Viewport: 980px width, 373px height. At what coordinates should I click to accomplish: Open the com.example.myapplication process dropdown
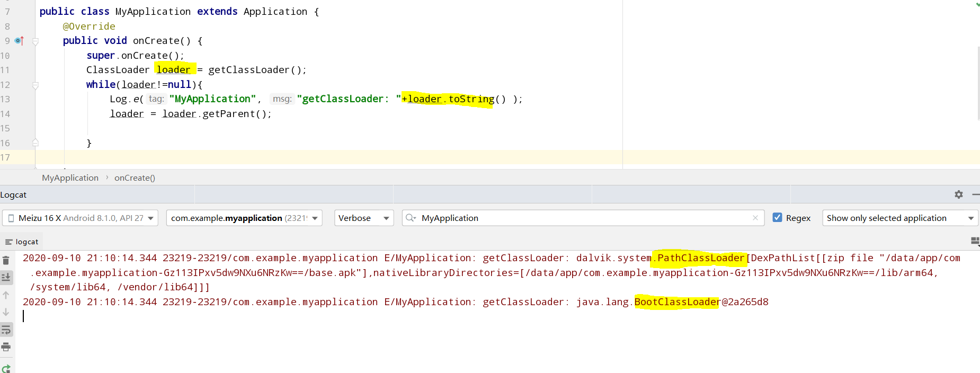244,218
